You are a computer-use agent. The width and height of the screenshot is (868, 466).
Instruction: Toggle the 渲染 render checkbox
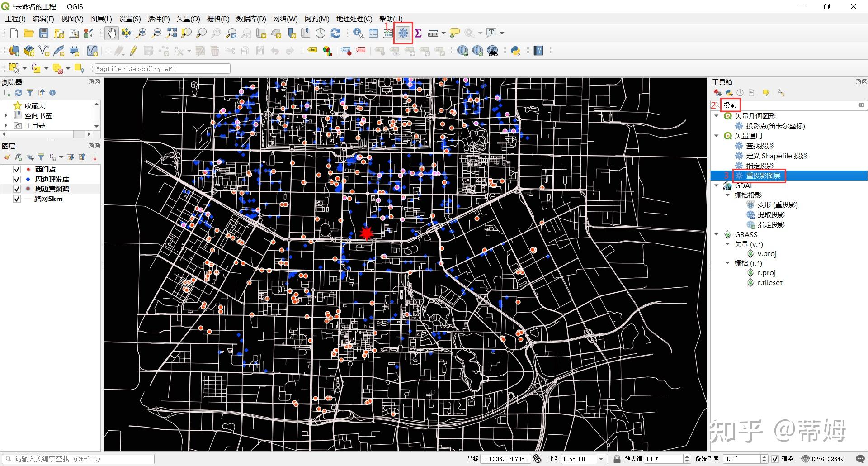775,459
